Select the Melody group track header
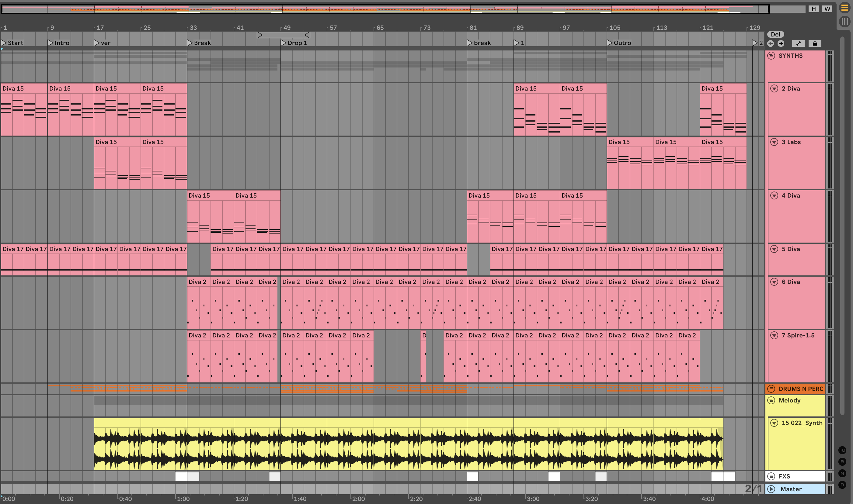Screen dimensions: 853x504 point(789,400)
